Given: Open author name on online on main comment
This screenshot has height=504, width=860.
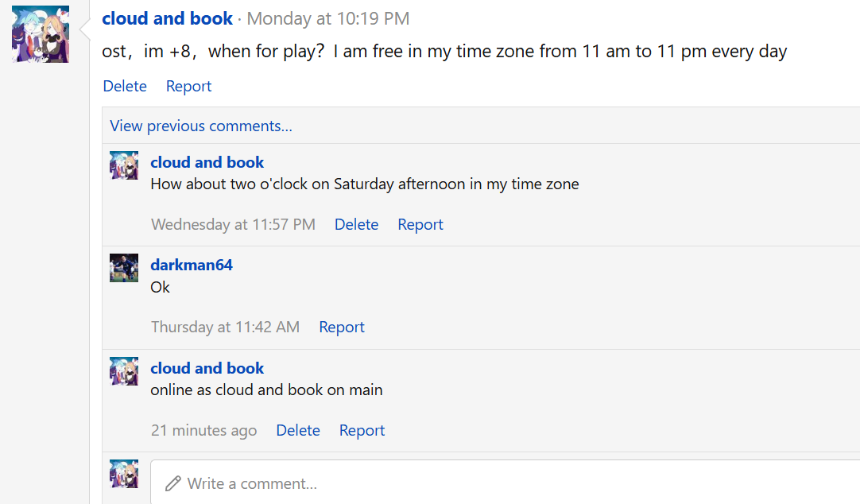Looking at the screenshot, I should [207, 368].
